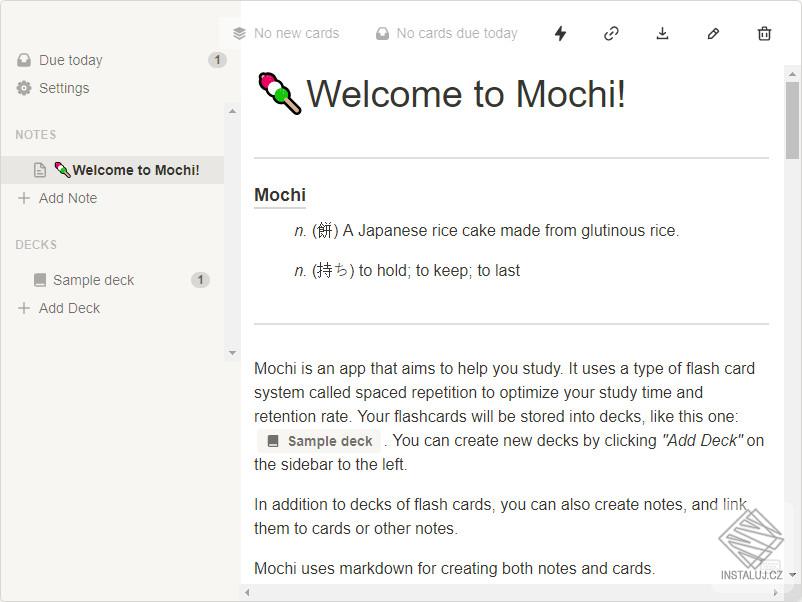The image size is (802, 602).
Task: Click the Sample deck tag inside the note
Action: [x=318, y=441]
